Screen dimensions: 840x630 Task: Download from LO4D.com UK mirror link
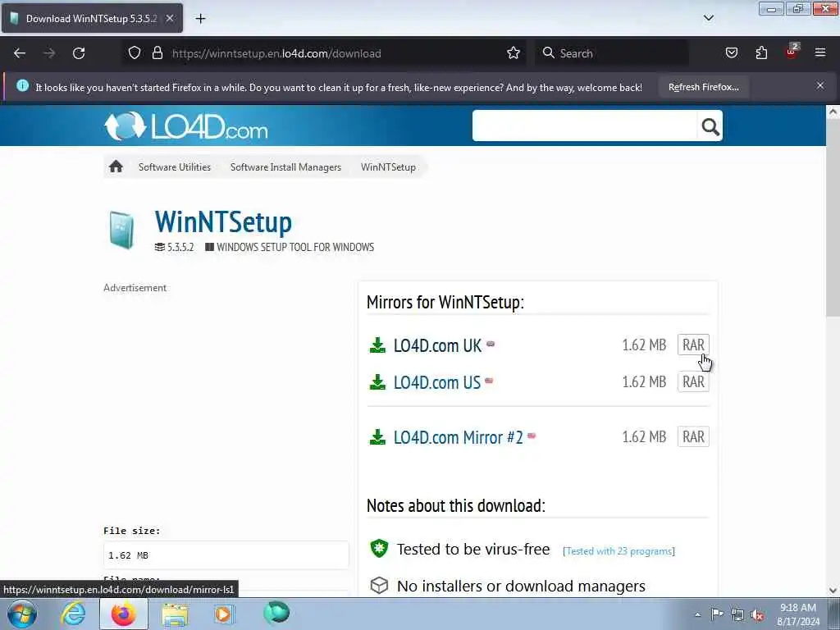(x=438, y=345)
